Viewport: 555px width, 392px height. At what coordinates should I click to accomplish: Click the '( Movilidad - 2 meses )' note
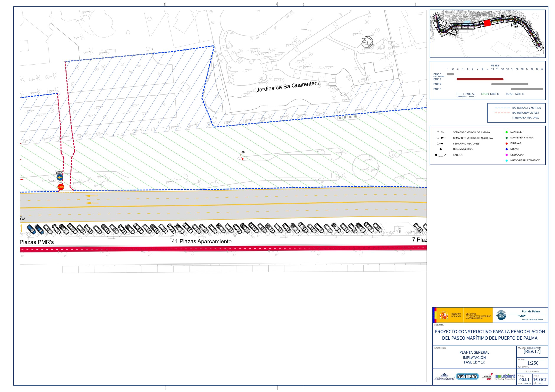tap(466, 97)
